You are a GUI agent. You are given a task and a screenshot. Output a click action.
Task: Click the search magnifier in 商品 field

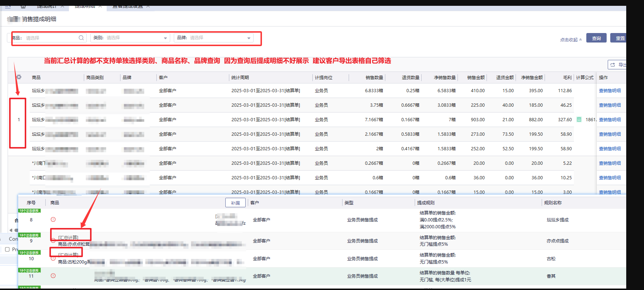[x=81, y=38]
